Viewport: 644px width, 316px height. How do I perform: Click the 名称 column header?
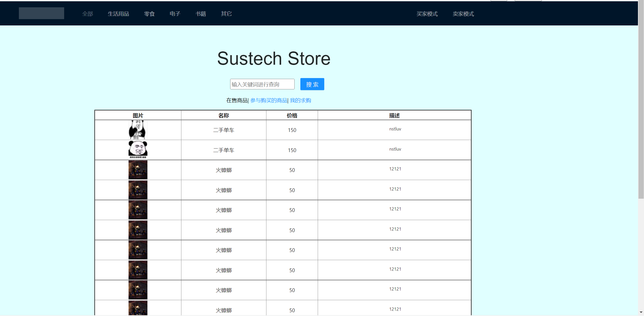coord(223,116)
